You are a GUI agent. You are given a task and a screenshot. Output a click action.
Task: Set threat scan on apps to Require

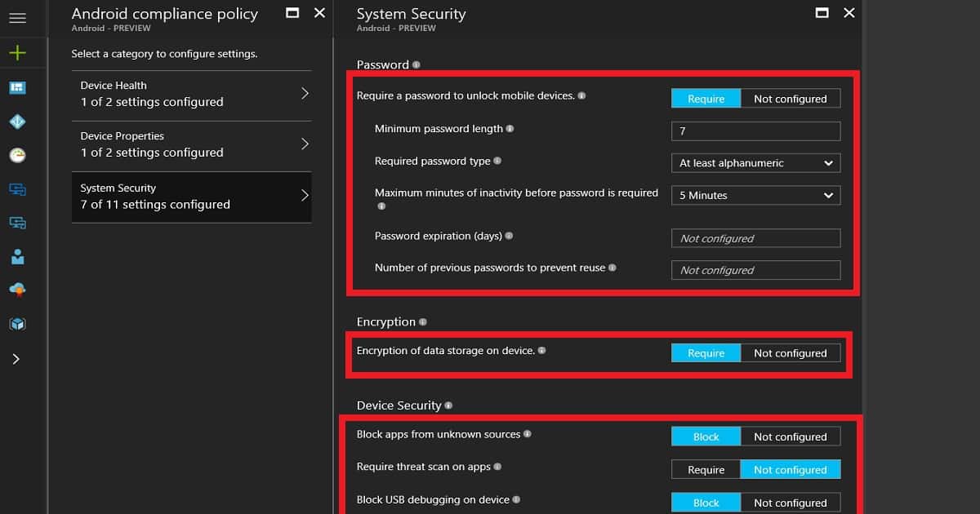tap(706, 470)
